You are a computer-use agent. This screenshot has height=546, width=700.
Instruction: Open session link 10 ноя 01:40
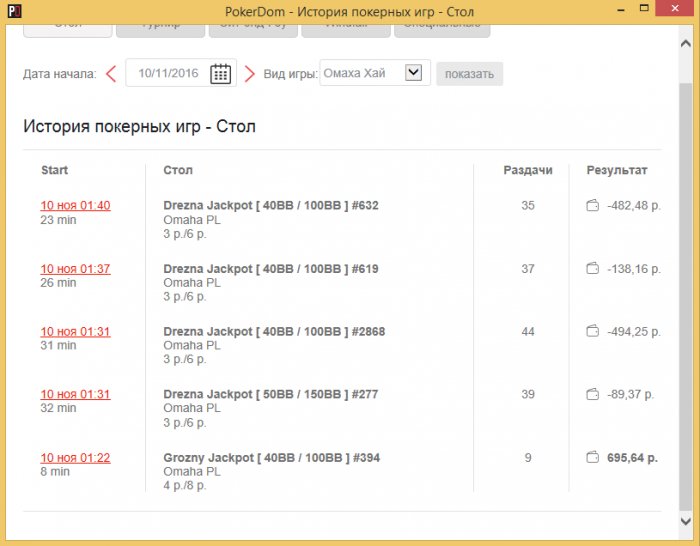click(x=75, y=205)
